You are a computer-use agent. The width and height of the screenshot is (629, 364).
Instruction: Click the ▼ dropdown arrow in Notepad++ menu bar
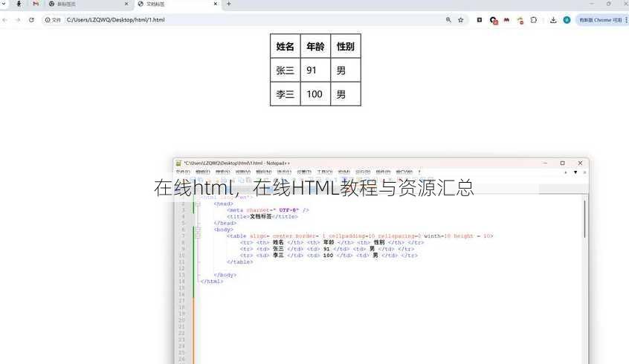point(575,172)
